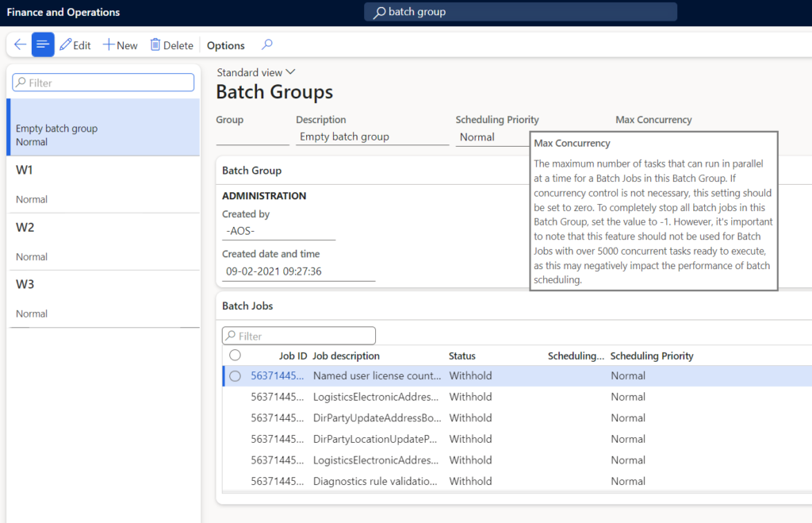Viewport: 812px width, 523px height.
Task: Open Scheduling Priority dropdown showing Normal
Action: tap(492, 137)
